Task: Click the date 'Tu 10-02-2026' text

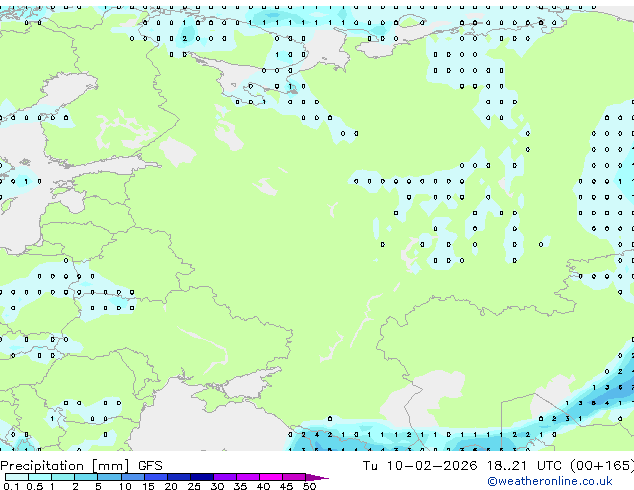Action: pos(420,466)
